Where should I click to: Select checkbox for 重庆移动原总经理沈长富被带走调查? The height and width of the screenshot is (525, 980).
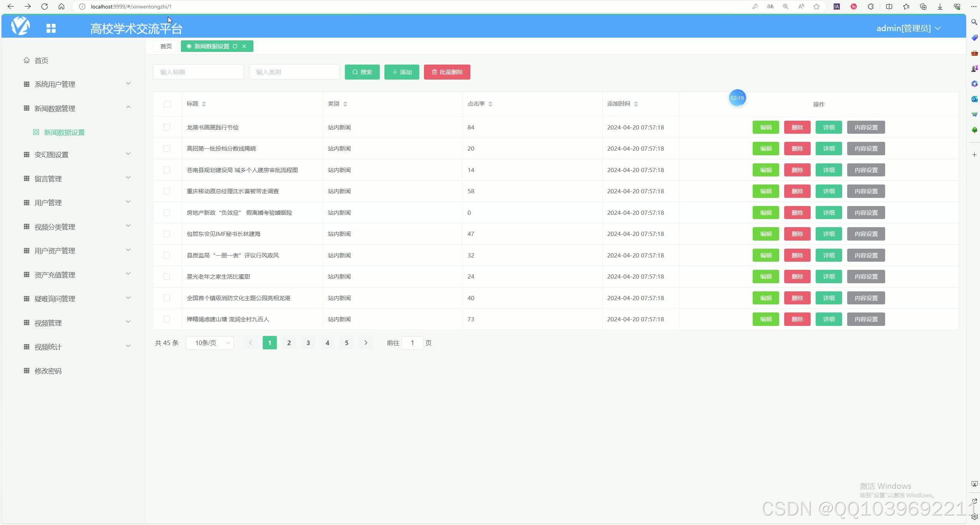(166, 191)
